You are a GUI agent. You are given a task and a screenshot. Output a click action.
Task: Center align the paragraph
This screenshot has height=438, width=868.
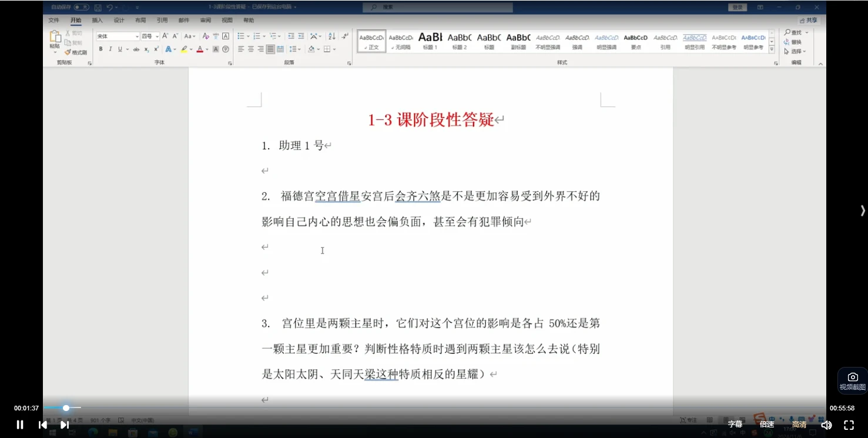click(x=251, y=49)
